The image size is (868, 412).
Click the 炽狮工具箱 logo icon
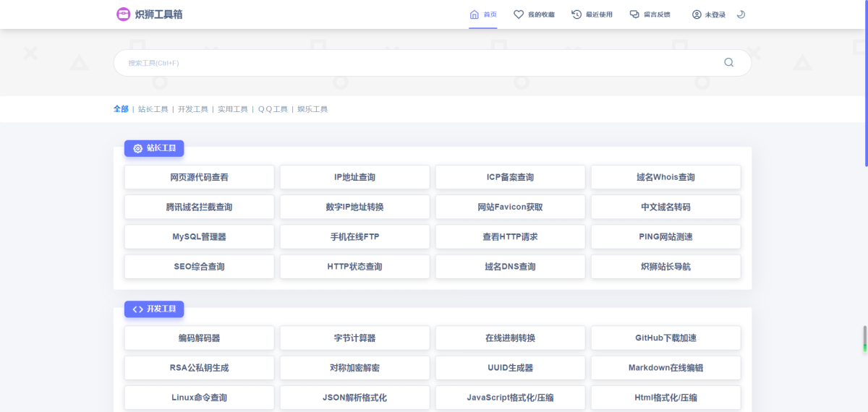(124, 14)
